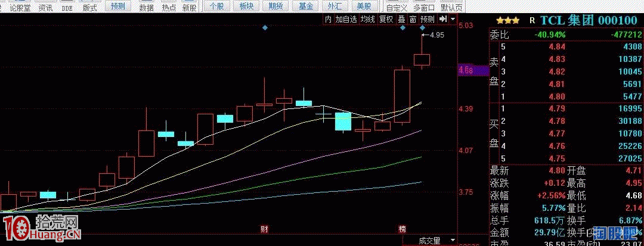The image size is (644, 246).
Task: Open the 资讯 menu
Action: [x=45, y=8]
